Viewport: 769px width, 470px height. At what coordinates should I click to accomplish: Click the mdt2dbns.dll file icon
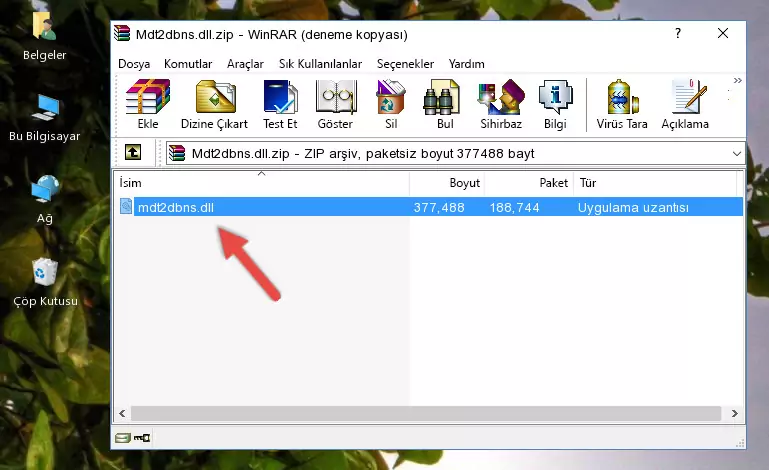pyautogui.click(x=126, y=207)
